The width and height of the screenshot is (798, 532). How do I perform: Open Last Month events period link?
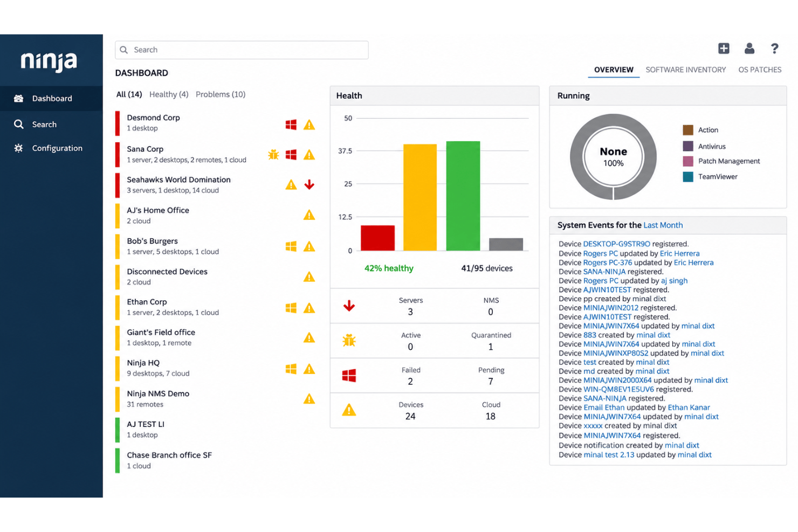[663, 225]
